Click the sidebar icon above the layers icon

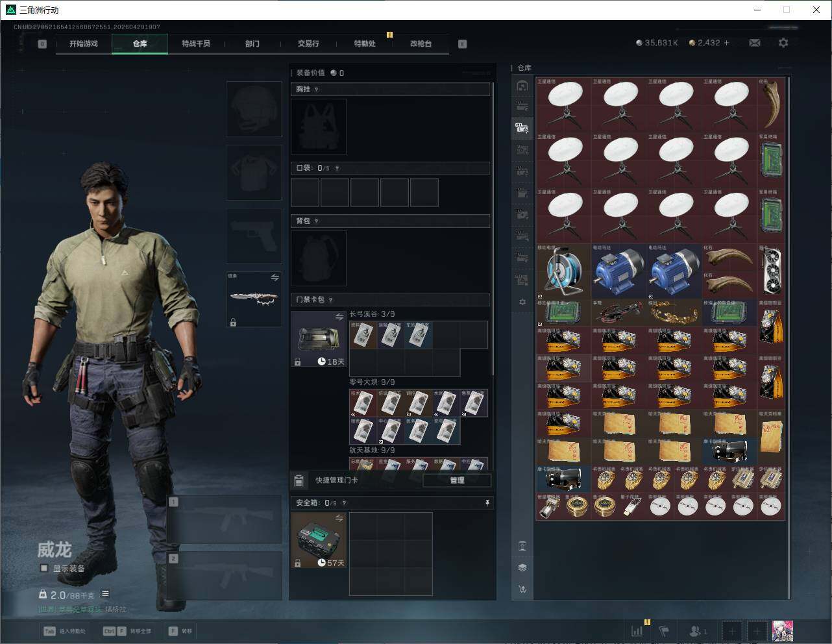tap(522, 546)
